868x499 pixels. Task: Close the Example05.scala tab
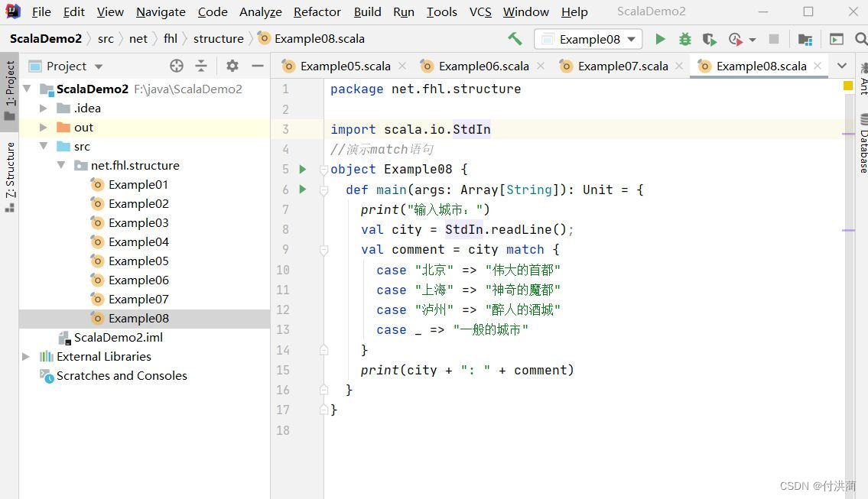[402, 66]
